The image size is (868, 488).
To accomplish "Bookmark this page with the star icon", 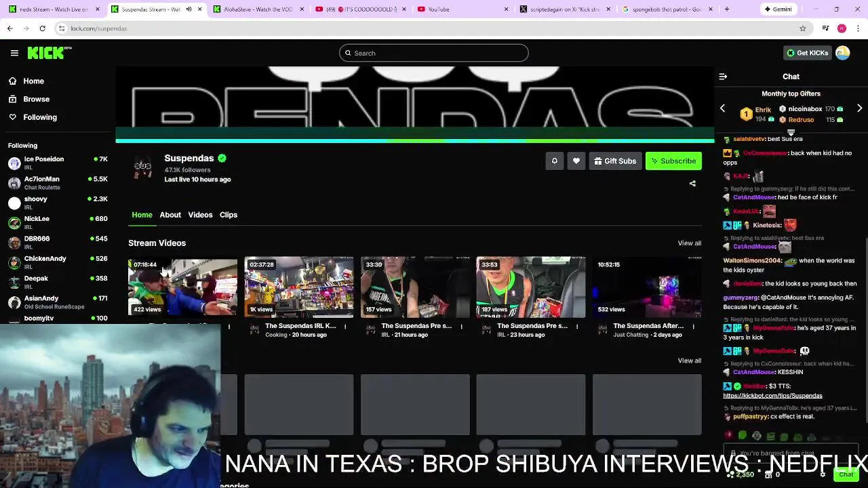I will click(x=803, y=28).
